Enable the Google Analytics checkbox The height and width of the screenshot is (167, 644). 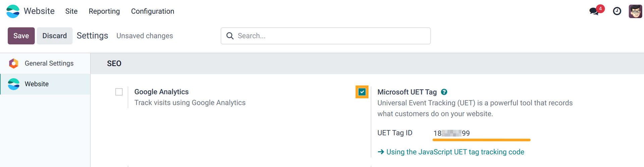pos(119,92)
